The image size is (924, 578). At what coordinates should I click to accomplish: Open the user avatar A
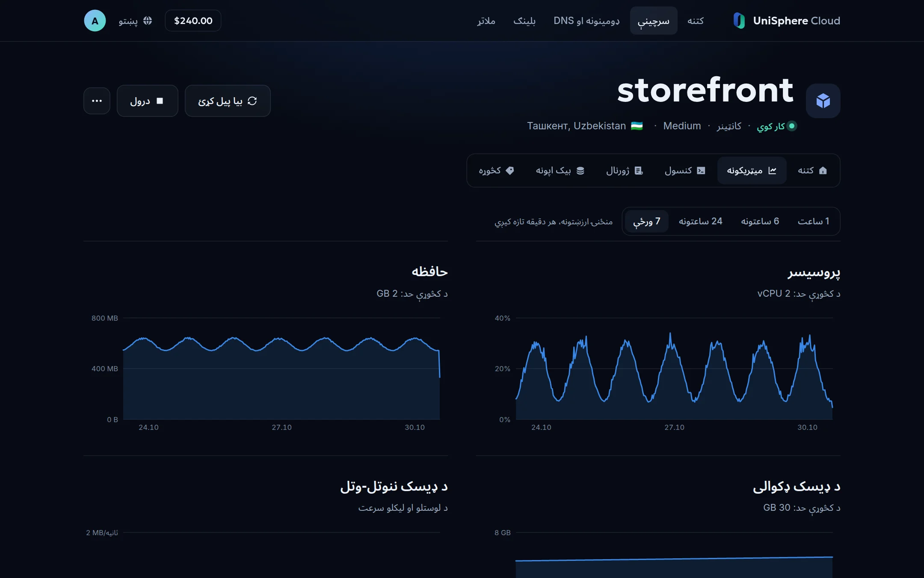[x=95, y=21]
